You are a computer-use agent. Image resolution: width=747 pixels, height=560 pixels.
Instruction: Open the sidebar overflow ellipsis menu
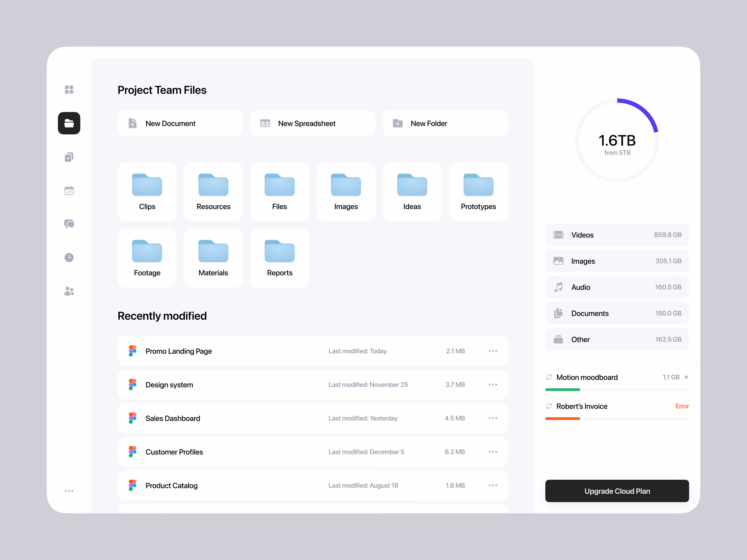pyautogui.click(x=69, y=491)
